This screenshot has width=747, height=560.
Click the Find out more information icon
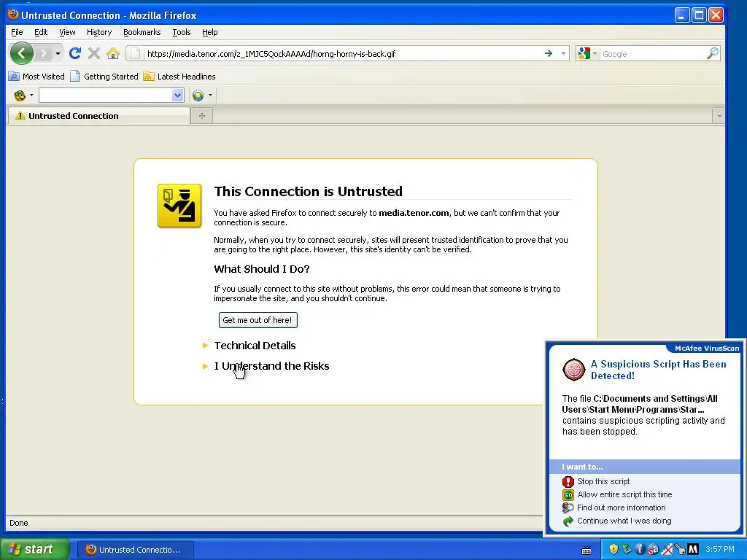click(568, 507)
